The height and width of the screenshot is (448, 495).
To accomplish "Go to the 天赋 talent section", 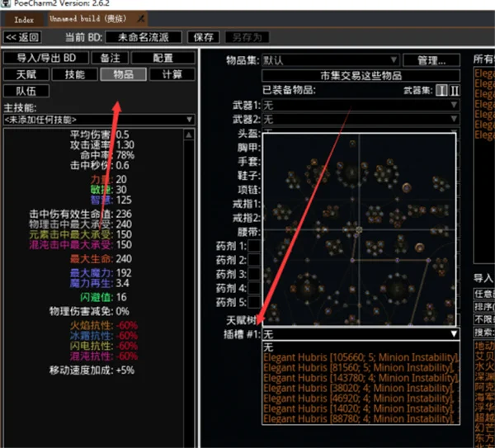I will click(26, 74).
